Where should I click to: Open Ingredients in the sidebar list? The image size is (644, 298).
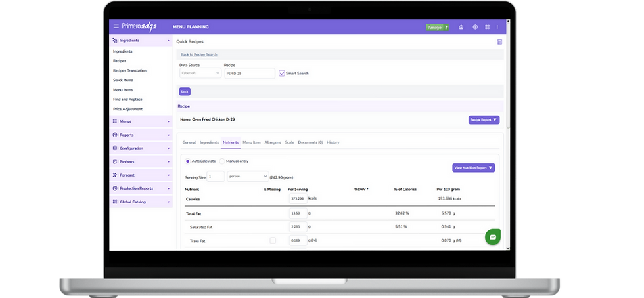coord(123,51)
